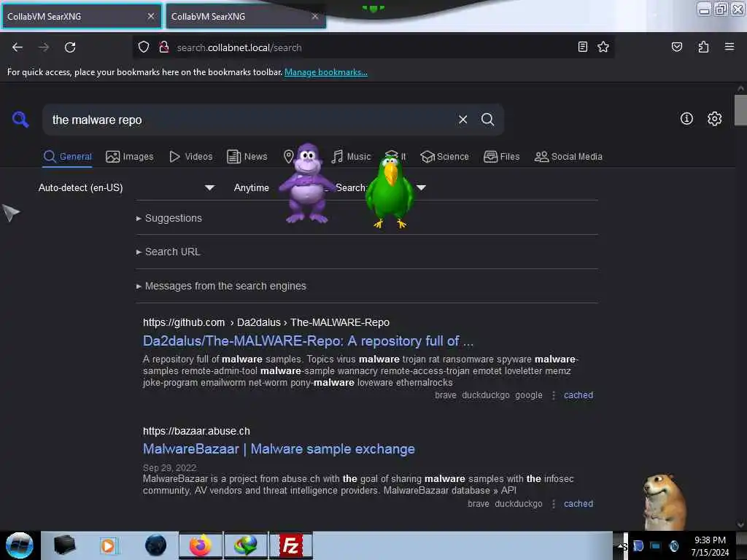Click the hamster character in the corner
The width and height of the screenshot is (747, 560).
coord(664,502)
